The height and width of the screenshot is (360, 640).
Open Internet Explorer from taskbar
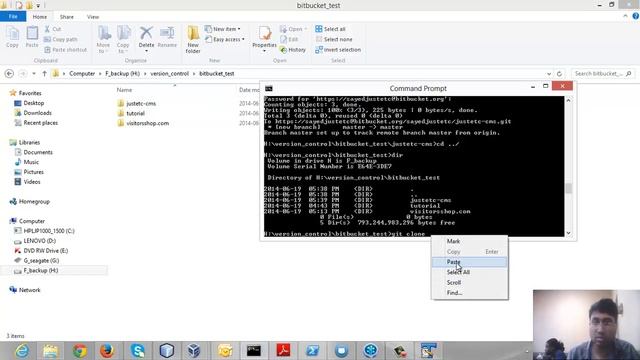(22, 351)
